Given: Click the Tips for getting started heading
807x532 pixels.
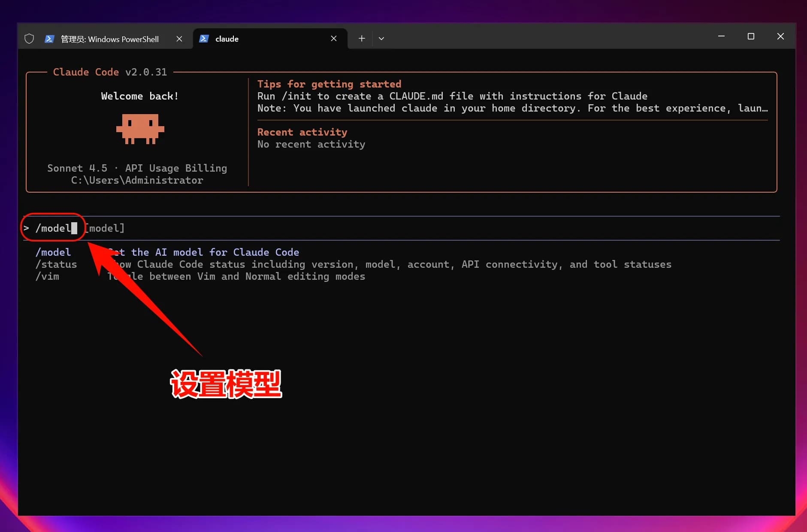Looking at the screenshot, I should (x=329, y=84).
